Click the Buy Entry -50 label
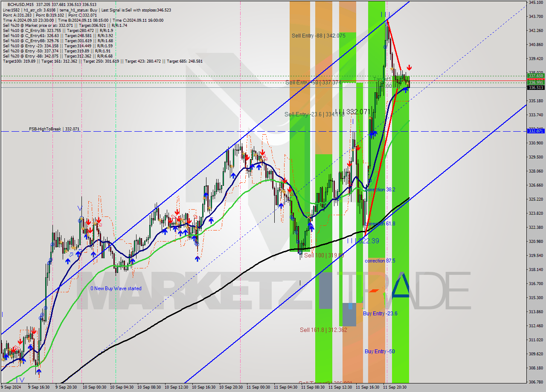The height and width of the screenshot is (392, 546). (x=380, y=352)
